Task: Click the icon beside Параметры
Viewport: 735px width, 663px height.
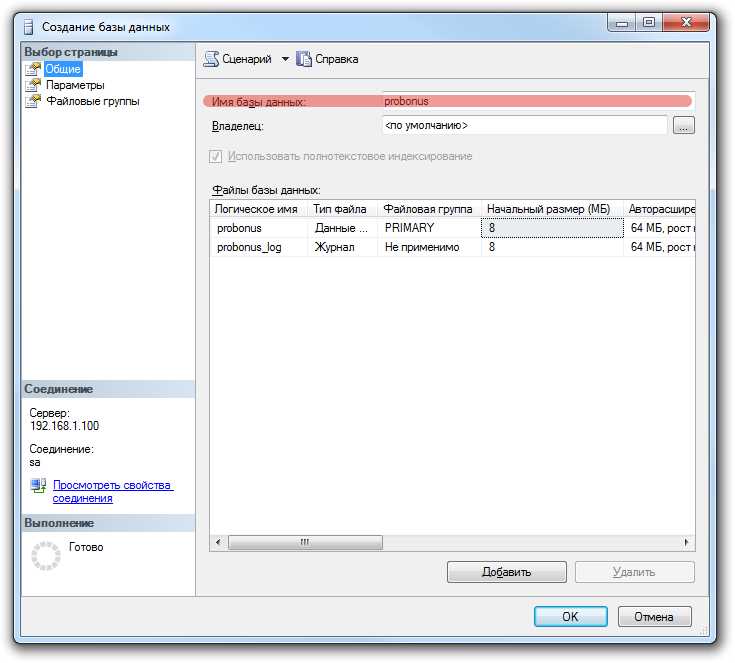Action: pyautogui.click(x=33, y=85)
